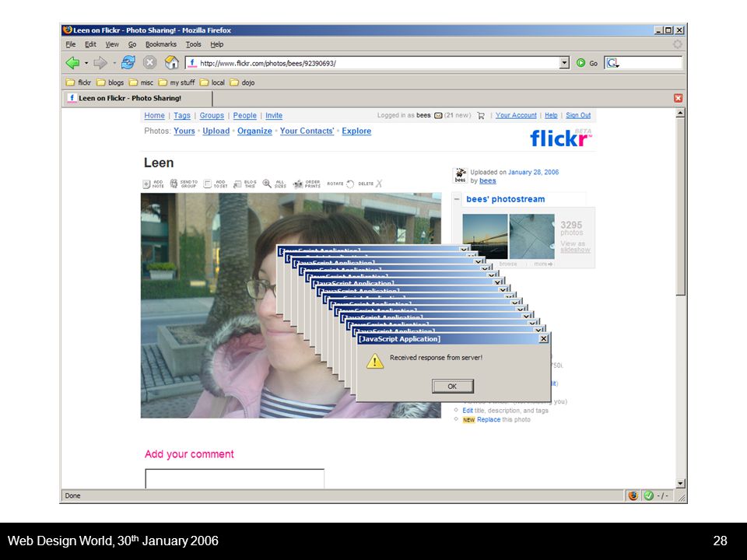Open the dojo bookmarks folder

pyautogui.click(x=242, y=82)
